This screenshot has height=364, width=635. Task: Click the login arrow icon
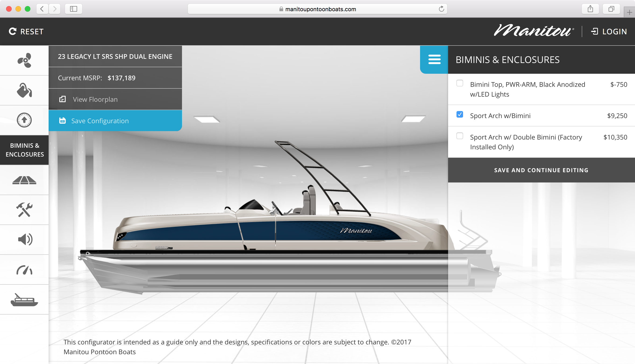tap(594, 31)
